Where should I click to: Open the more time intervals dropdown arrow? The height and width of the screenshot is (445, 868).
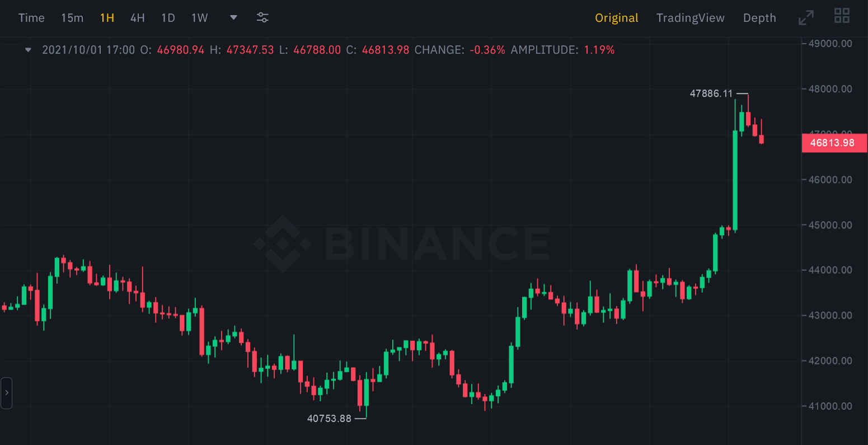pos(233,17)
